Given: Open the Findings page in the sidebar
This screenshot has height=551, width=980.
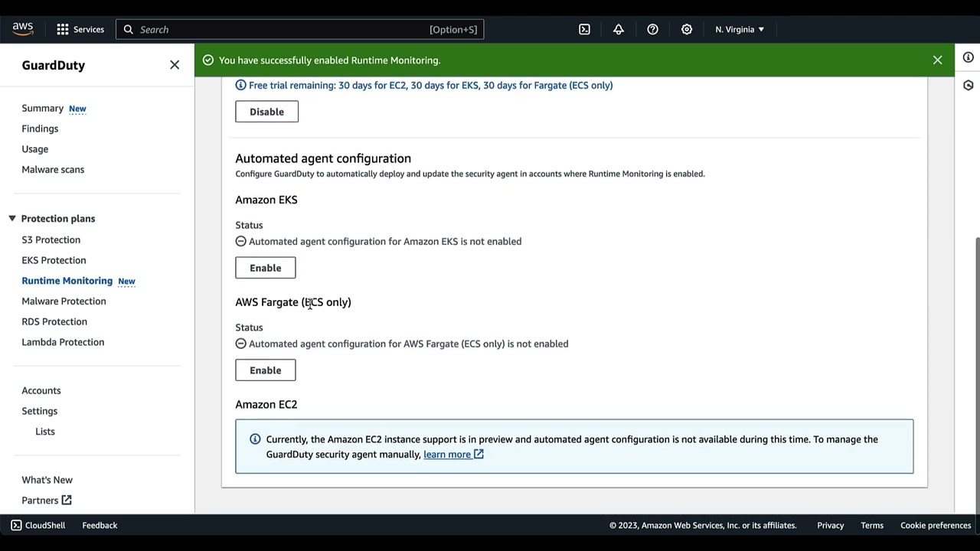Looking at the screenshot, I should [40, 129].
